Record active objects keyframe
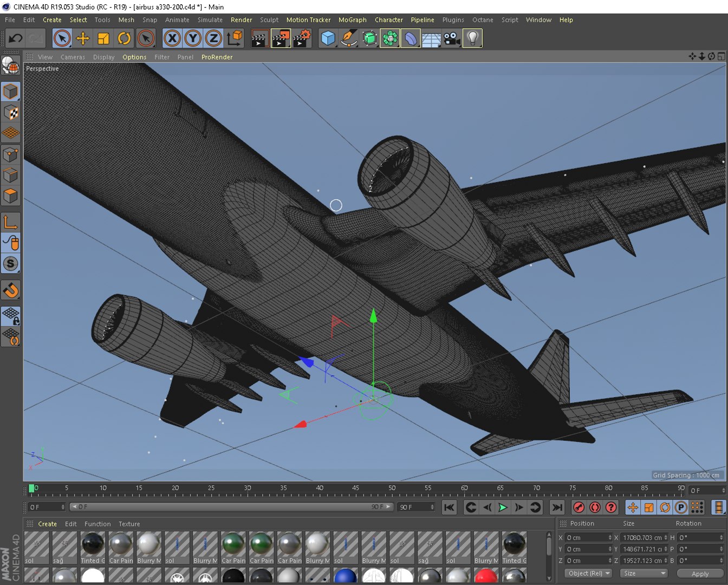 [x=578, y=508]
